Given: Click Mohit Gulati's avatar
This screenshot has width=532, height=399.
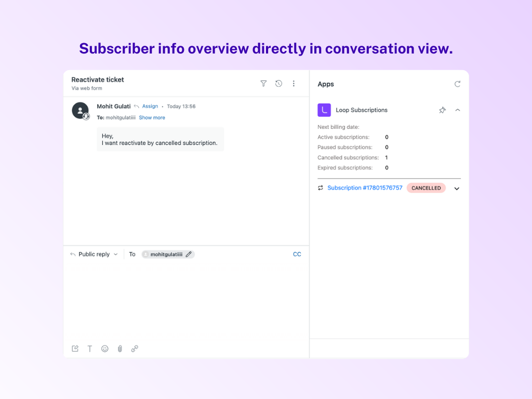Looking at the screenshot, I should (x=80, y=110).
